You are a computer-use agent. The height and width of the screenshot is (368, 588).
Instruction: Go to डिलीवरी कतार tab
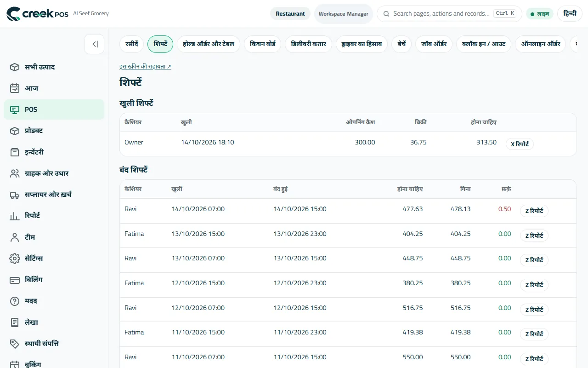tap(309, 44)
